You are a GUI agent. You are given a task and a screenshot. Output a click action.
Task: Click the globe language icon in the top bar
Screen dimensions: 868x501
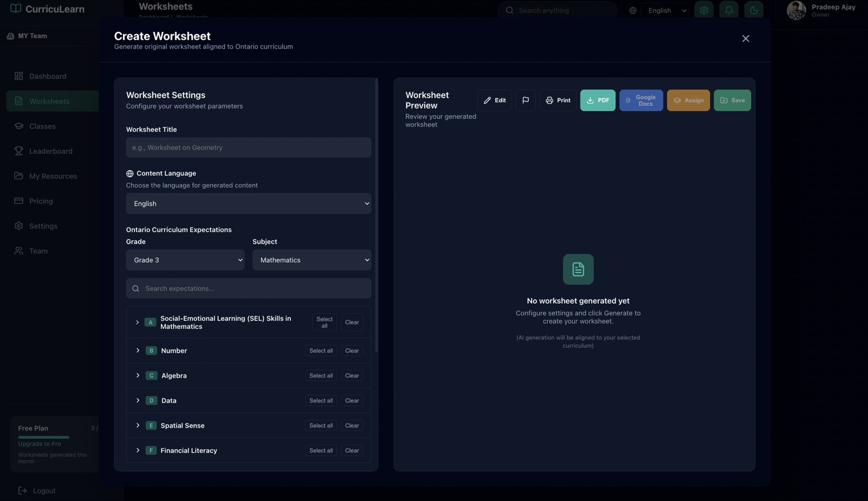click(632, 10)
